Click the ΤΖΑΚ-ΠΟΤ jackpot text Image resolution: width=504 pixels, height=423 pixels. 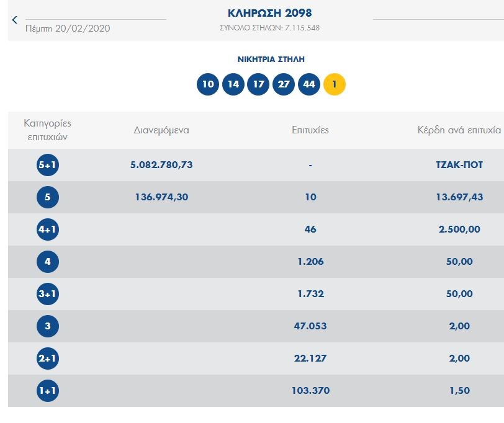click(459, 165)
